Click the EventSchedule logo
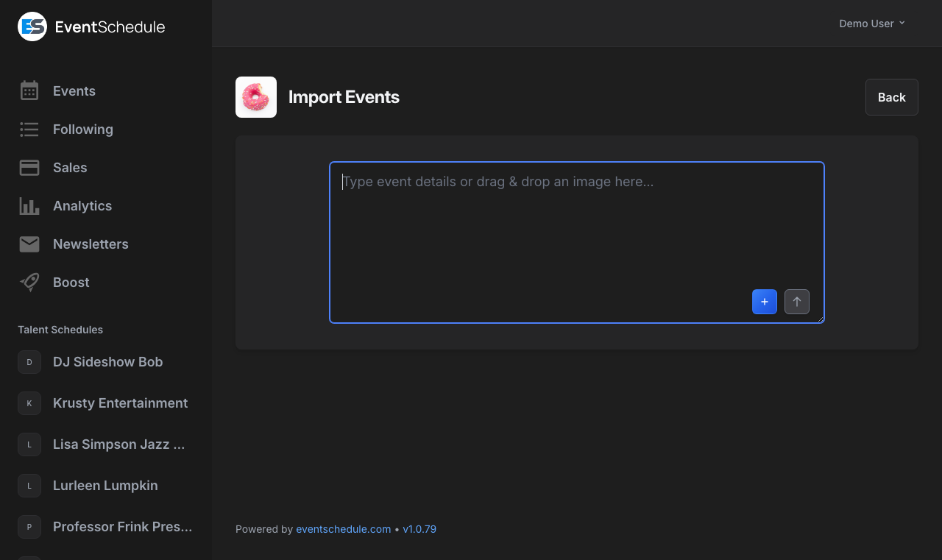The image size is (942, 560). [x=91, y=26]
